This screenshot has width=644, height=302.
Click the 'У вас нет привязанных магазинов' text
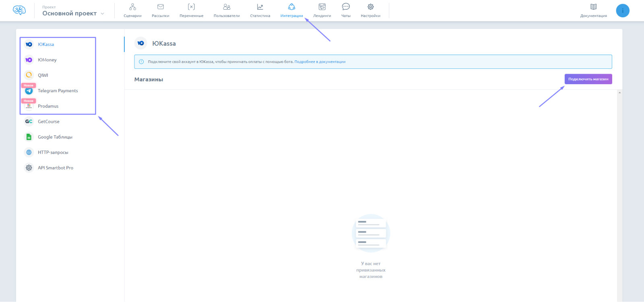[371, 270]
